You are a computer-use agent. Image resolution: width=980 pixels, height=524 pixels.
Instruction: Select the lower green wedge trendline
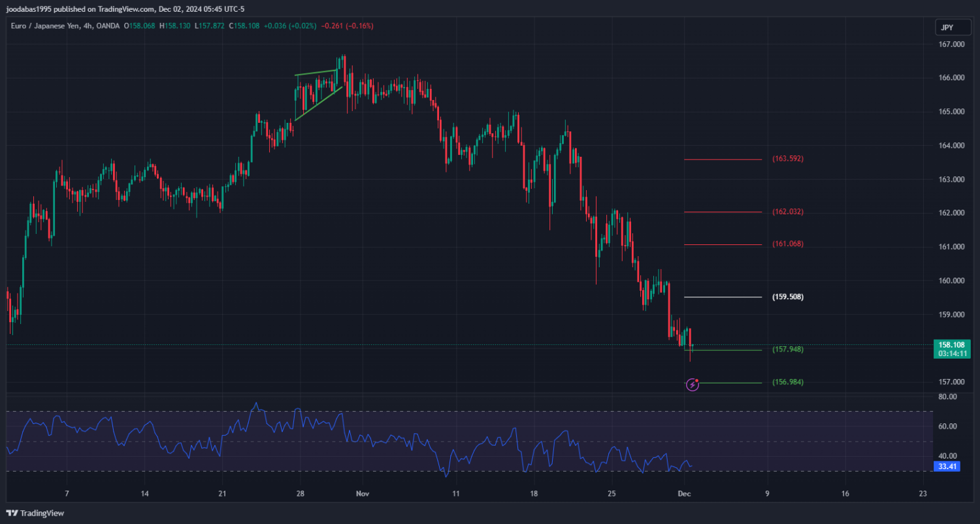319,103
